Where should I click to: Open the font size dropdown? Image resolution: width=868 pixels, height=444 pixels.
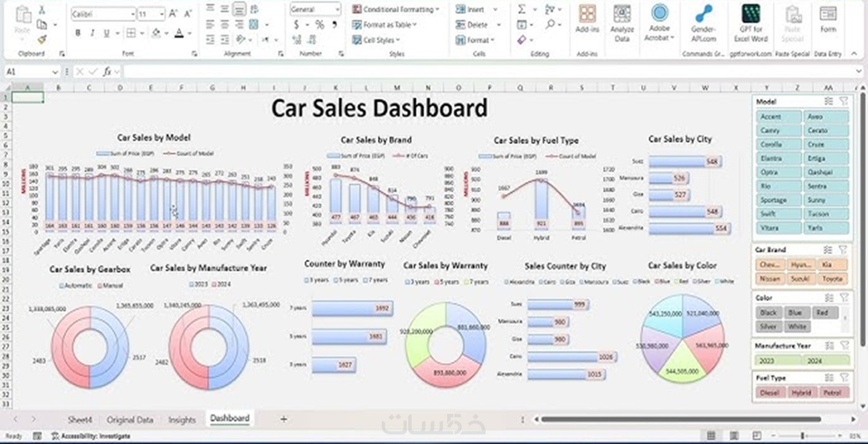pyautogui.click(x=161, y=15)
